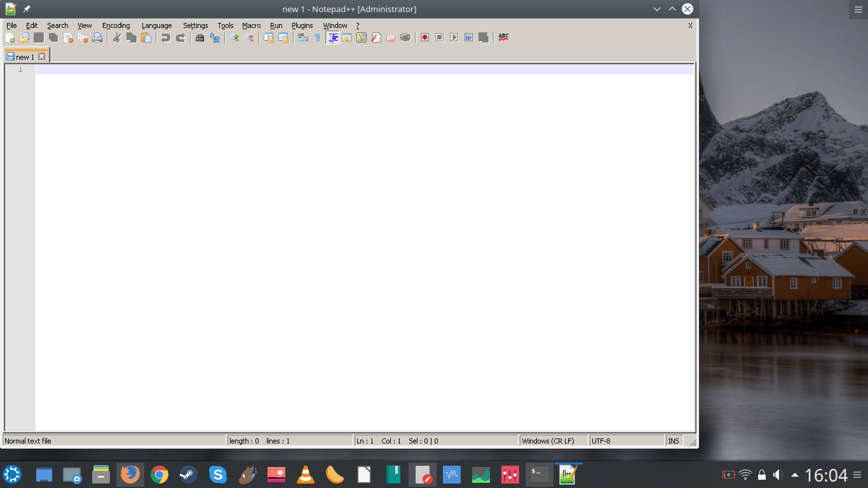Open Find with the binoculars icon

click(x=200, y=37)
